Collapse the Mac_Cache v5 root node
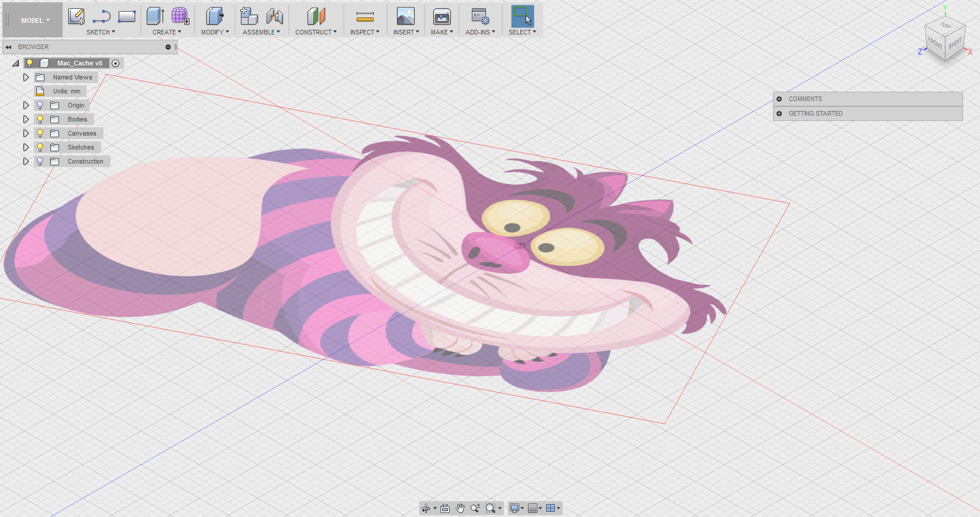The height and width of the screenshot is (517, 980). [16, 63]
